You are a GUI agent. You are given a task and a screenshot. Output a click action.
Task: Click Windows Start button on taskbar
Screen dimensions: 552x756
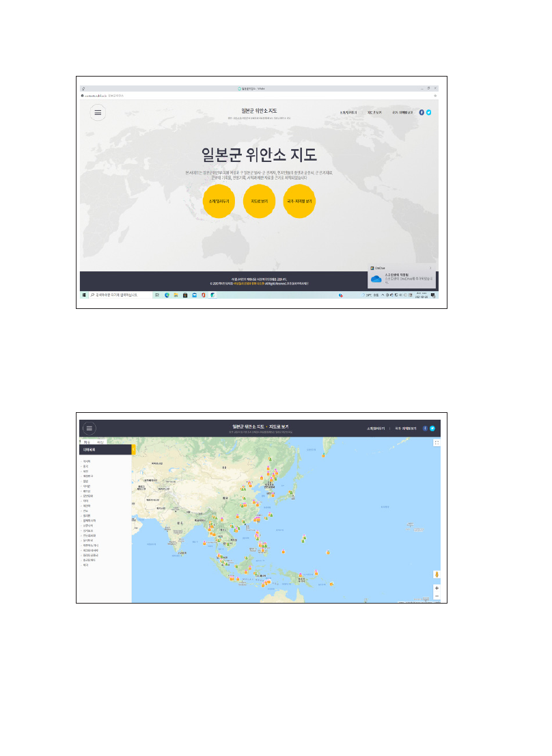(x=84, y=295)
